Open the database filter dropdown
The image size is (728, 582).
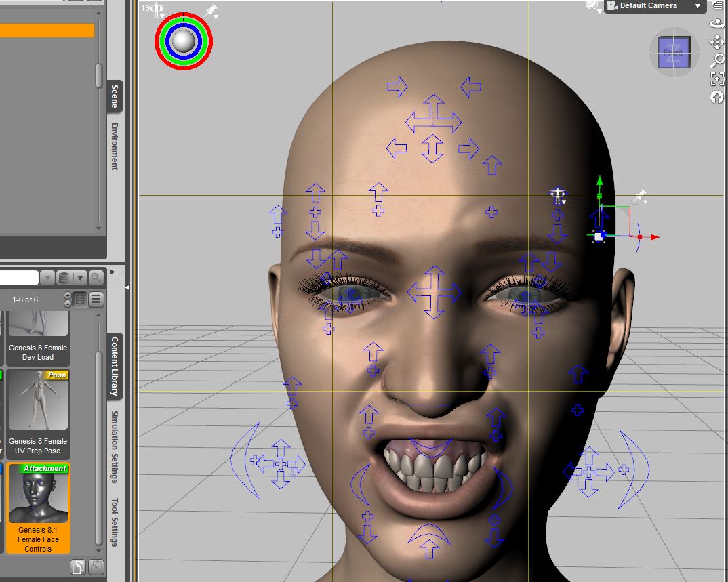pyautogui.click(x=71, y=278)
